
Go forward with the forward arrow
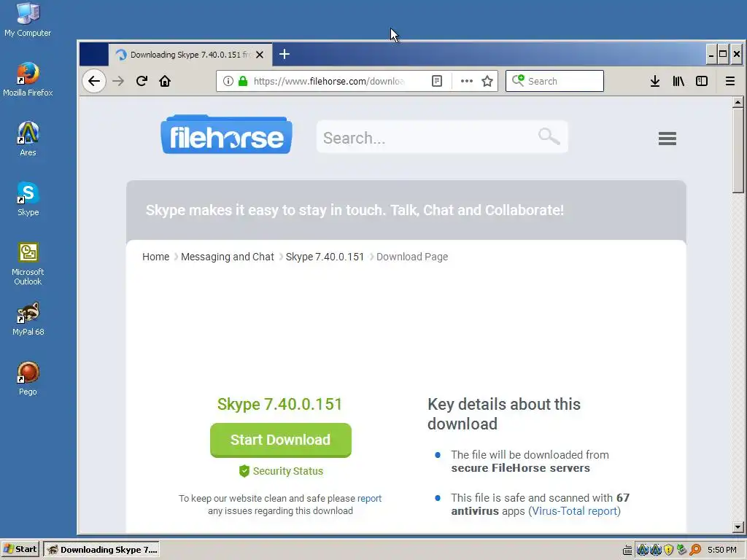point(118,81)
